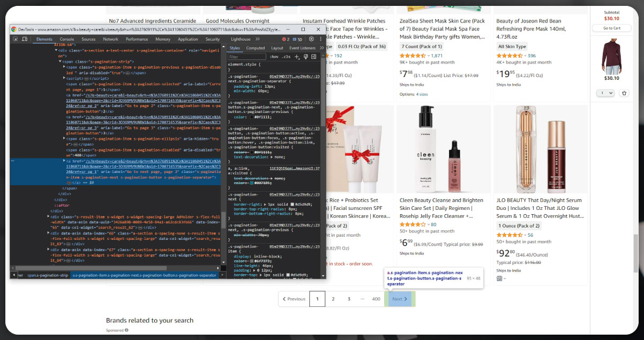Viewport: 644px width, 340px height.
Task: Go to page 2 in pagination
Action: click(333, 299)
